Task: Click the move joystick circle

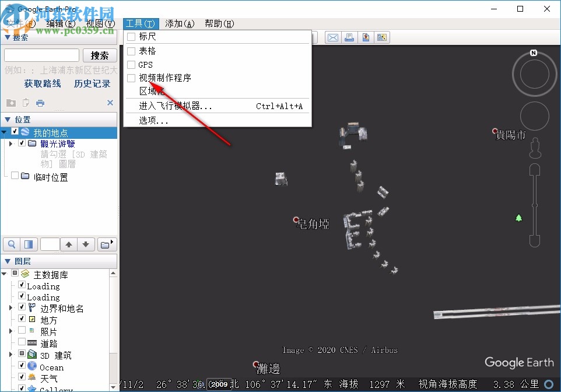Action: point(535,116)
